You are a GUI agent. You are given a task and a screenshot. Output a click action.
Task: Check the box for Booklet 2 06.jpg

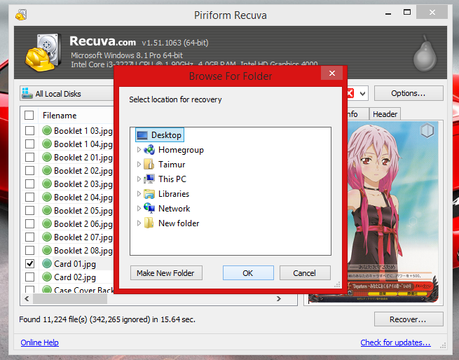tap(30, 224)
